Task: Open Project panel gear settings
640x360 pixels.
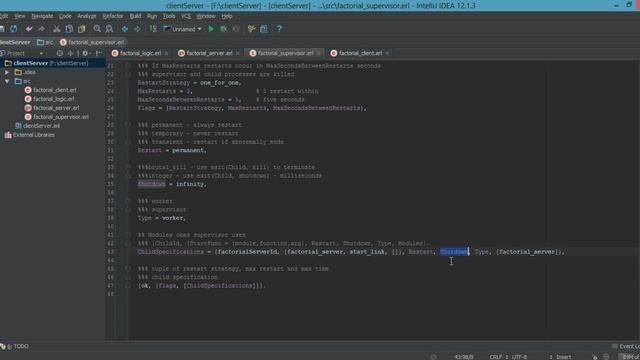Action: (x=85, y=53)
